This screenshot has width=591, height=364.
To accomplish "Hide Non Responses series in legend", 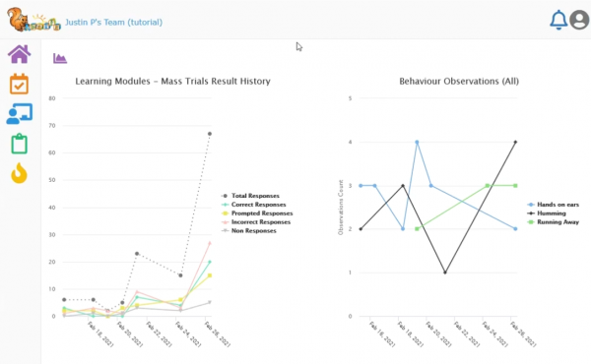I will pos(249,231).
